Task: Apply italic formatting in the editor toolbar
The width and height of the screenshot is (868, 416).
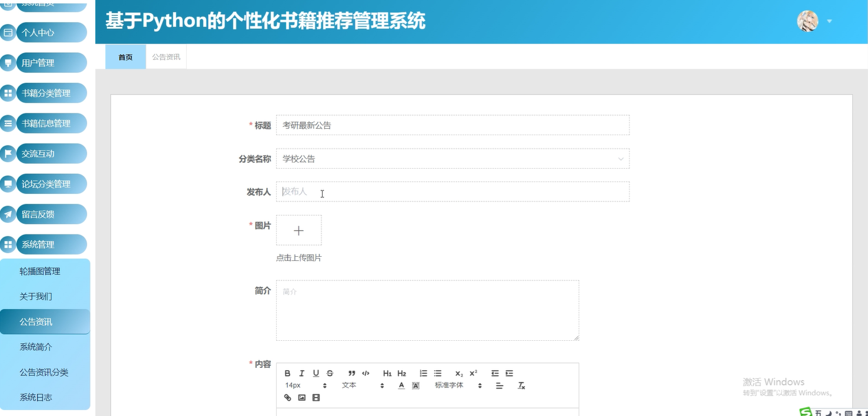Action: point(302,373)
